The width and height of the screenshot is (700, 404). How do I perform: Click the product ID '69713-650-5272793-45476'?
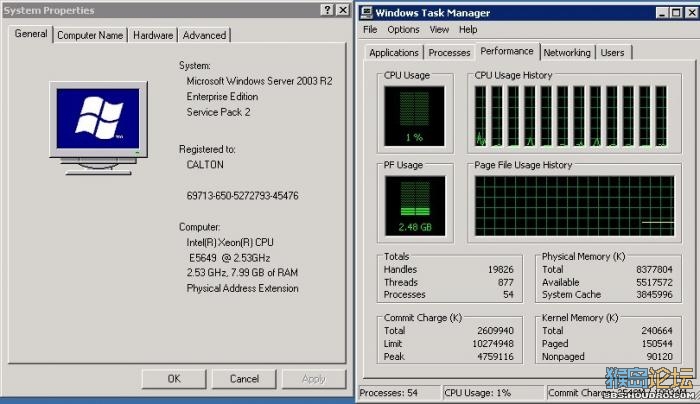[x=242, y=196]
